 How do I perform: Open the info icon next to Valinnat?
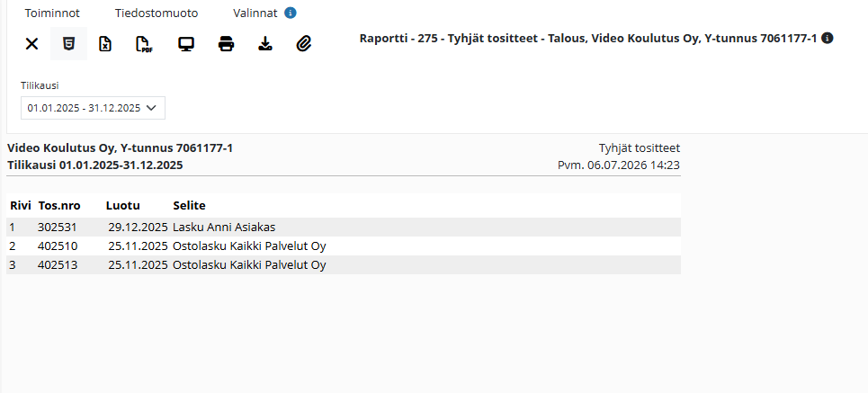click(x=291, y=13)
